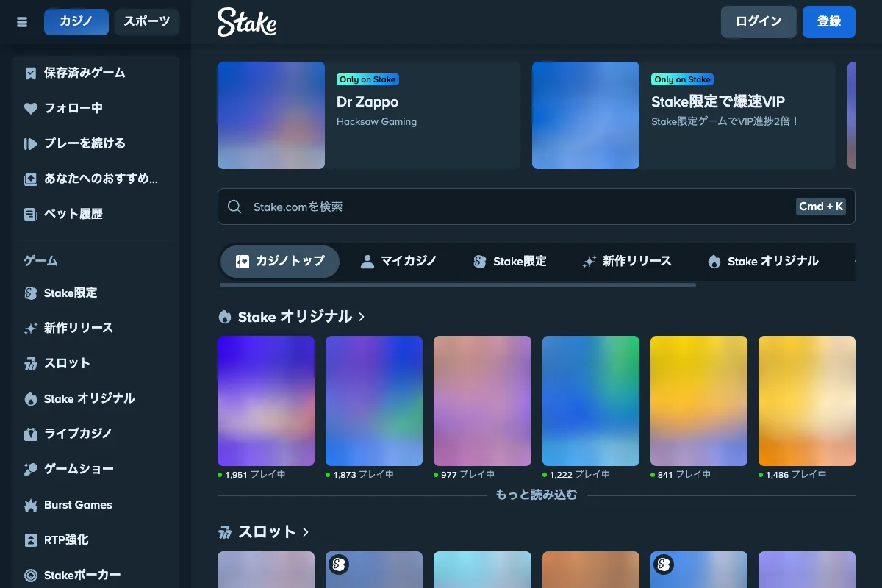Click the icon beside ゲームショー
The width and height of the screenshot is (882, 588).
[x=30, y=470]
